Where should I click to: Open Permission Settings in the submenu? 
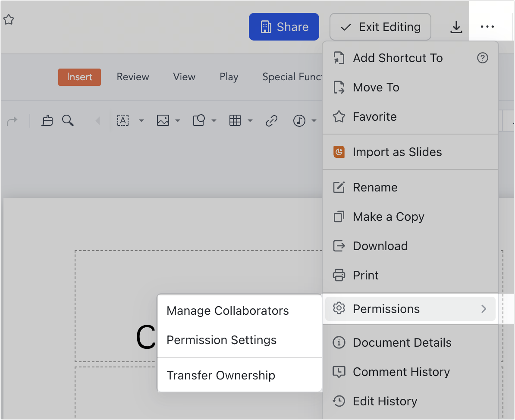(x=240, y=340)
